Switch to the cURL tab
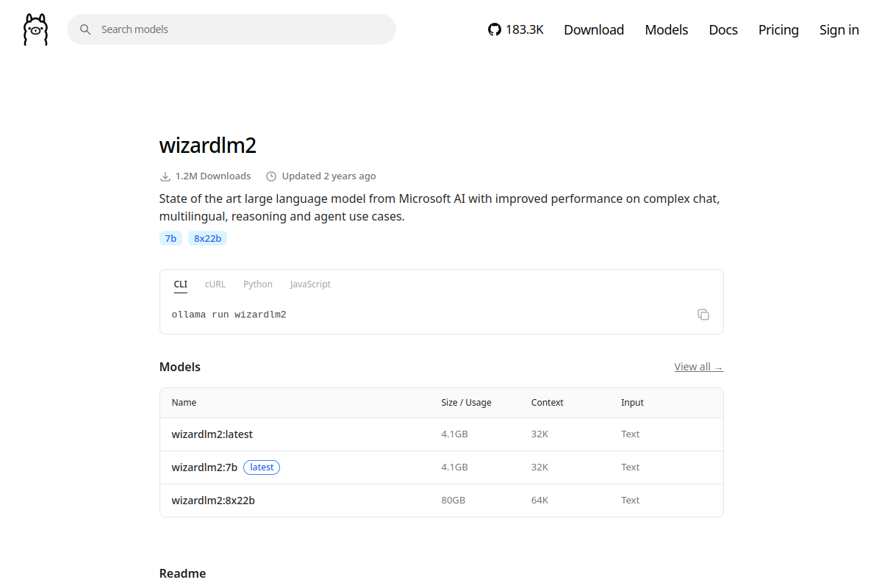 [215, 284]
